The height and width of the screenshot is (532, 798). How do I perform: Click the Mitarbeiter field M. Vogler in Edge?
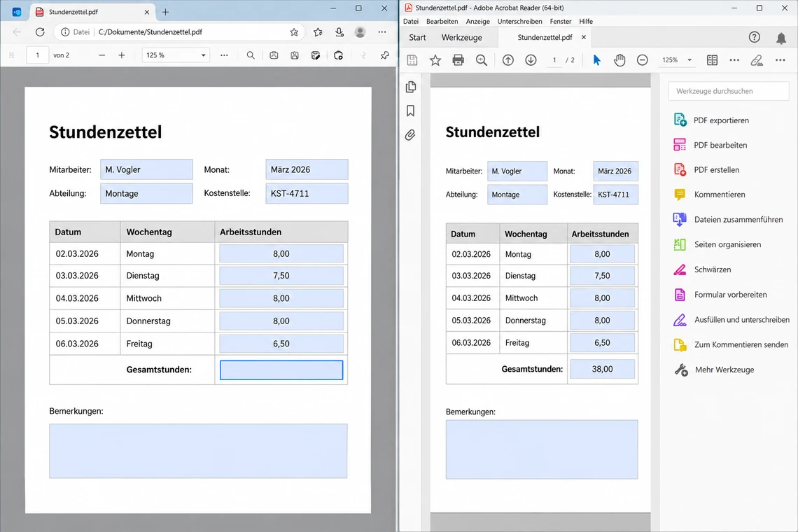click(146, 169)
